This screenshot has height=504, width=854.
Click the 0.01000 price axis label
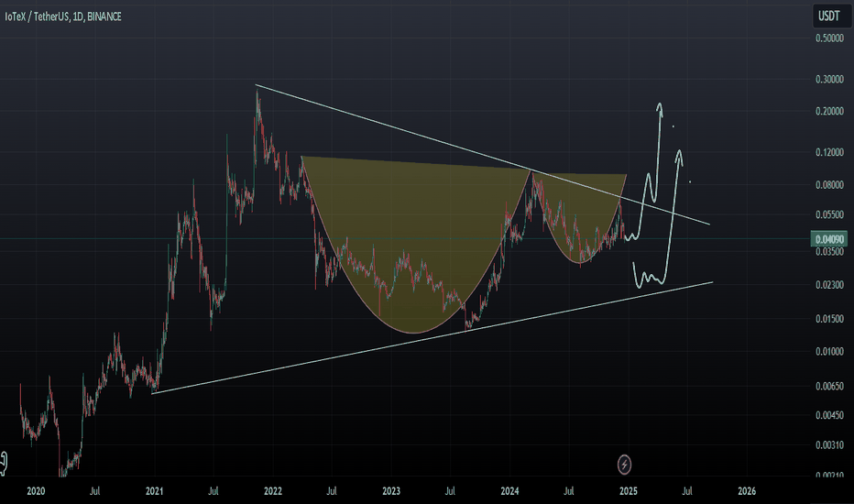click(829, 352)
